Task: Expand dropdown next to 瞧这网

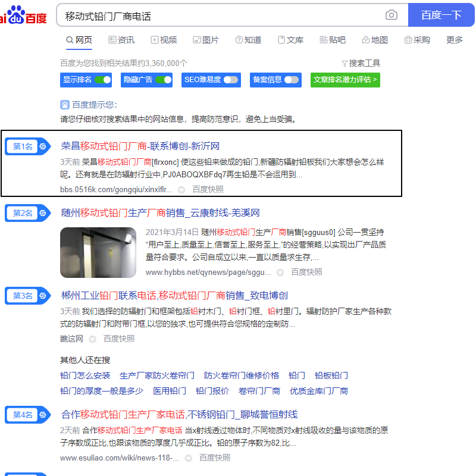Action: point(93,339)
